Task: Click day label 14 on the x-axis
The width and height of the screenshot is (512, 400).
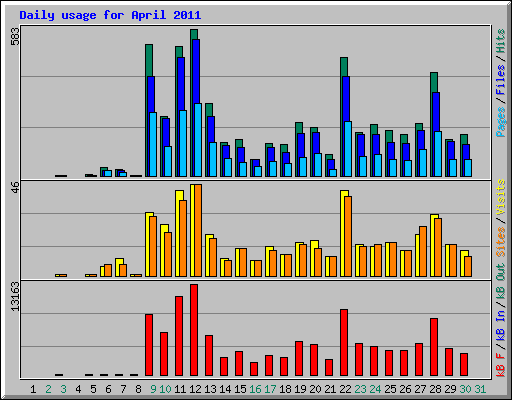Action: [225, 389]
